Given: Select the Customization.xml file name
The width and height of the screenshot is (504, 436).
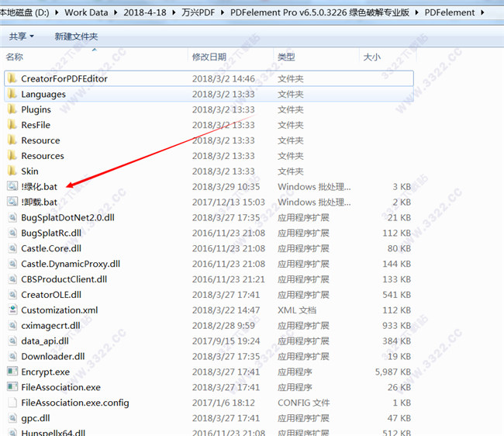Looking at the screenshot, I should point(60,310).
